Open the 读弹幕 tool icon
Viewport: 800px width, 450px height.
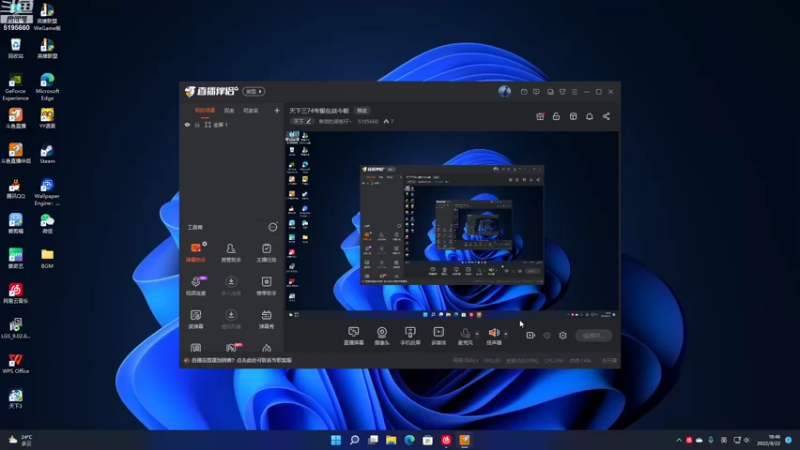pyautogui.click(x=196, y=319)
